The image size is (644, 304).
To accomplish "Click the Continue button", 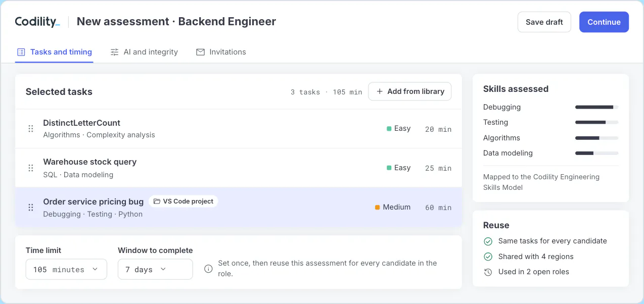I will [604, 22].
